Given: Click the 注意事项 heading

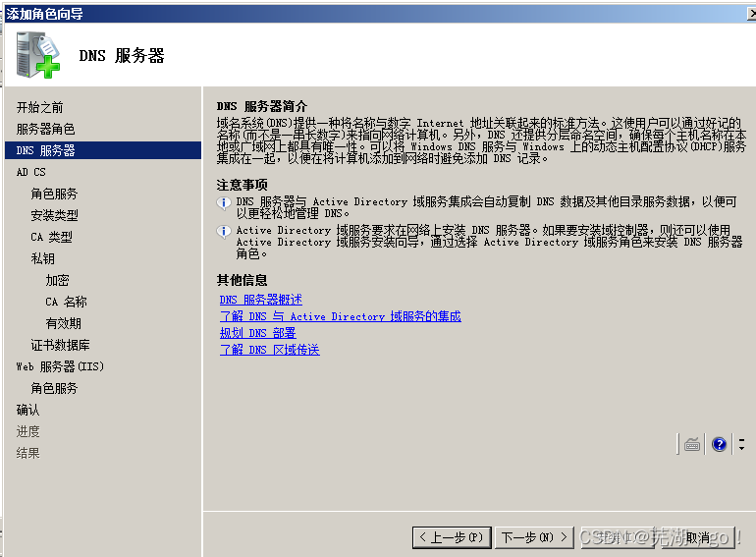Looking at the screenshot, I should (243, 185).
